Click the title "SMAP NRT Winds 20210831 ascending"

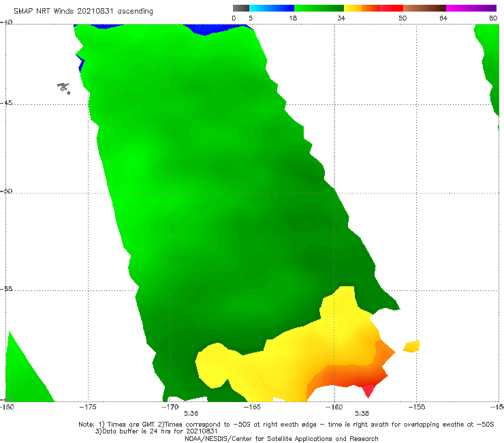83,12
